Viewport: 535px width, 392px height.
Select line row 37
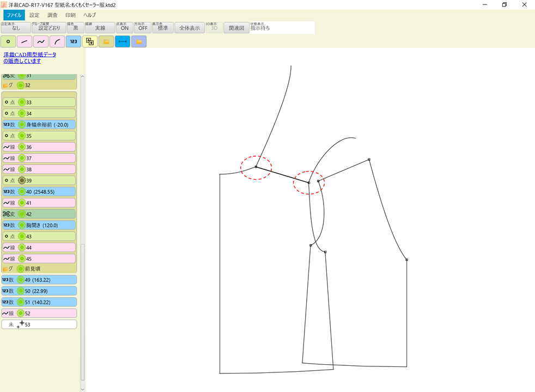point(39,158)
